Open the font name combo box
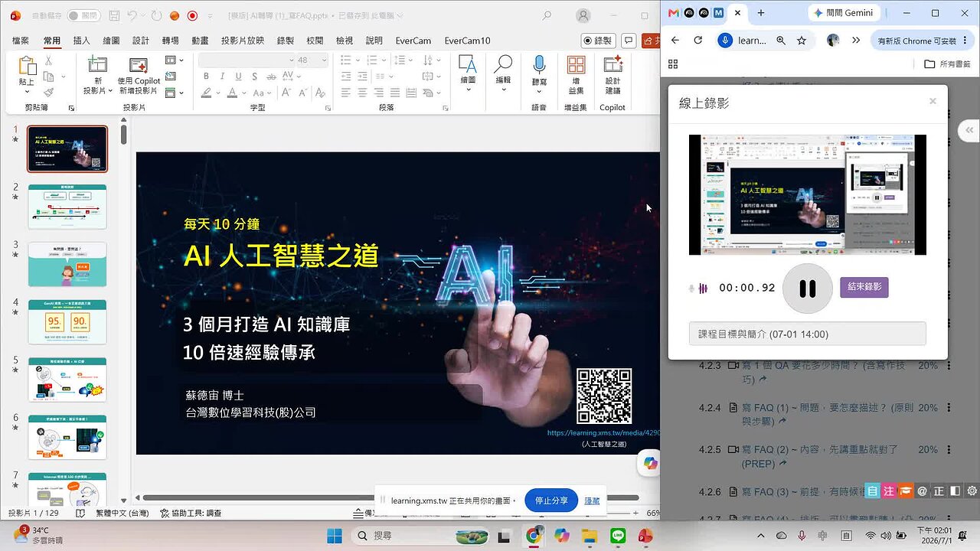This screenshot has width=980, height=551. (x=247, y=60)
